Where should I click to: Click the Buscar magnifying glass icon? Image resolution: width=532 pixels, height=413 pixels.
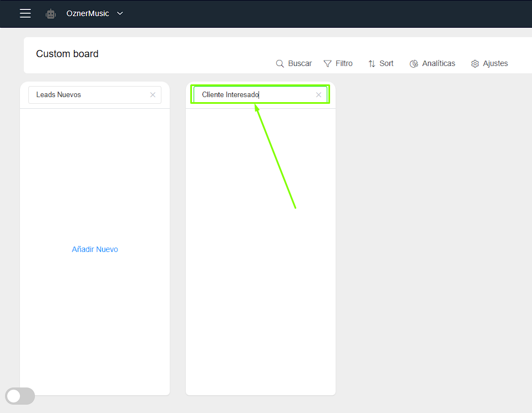point(280,64)
